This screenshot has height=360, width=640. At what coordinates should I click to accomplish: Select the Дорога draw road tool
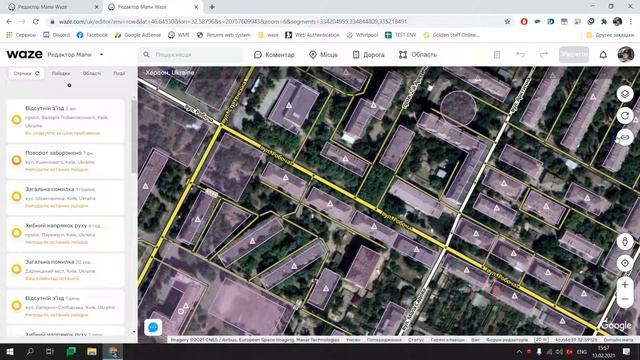click(368, 55)
